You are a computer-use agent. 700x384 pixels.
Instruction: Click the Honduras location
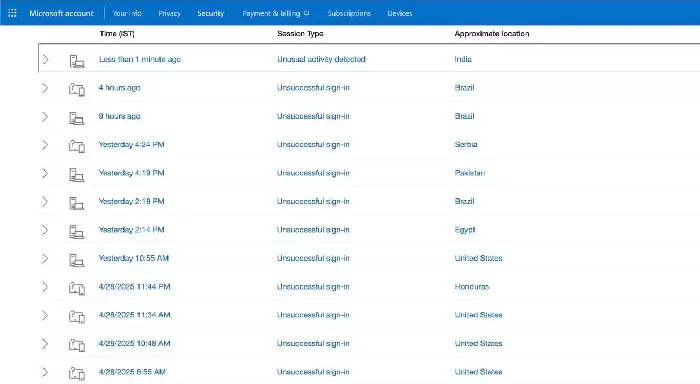tap(472, 287)
